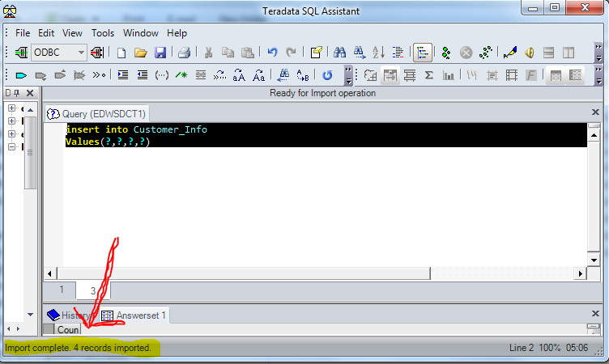The height and width of the screenshot is (364, 609).
Task: Expand first toolbar overflow chevron at right
Action: [598, 53]
